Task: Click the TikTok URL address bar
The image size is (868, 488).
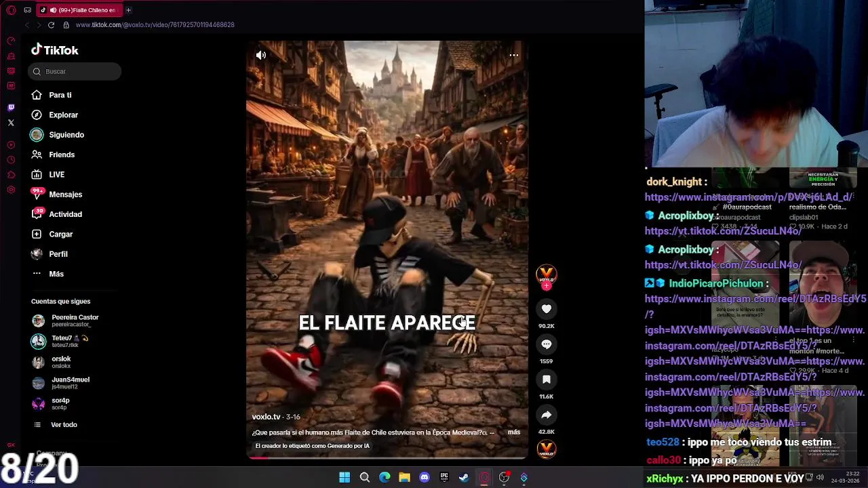Action: pyautogui.click(x=155, y=25)
